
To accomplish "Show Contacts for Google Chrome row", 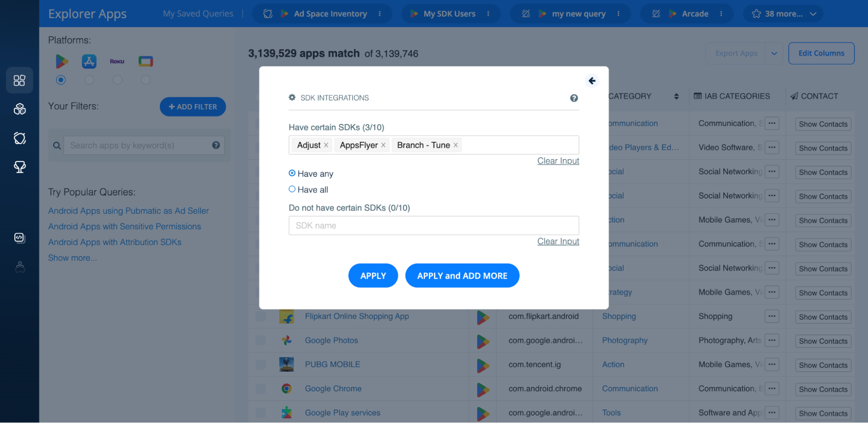I will pyautogui.click(x=823, y=390).
